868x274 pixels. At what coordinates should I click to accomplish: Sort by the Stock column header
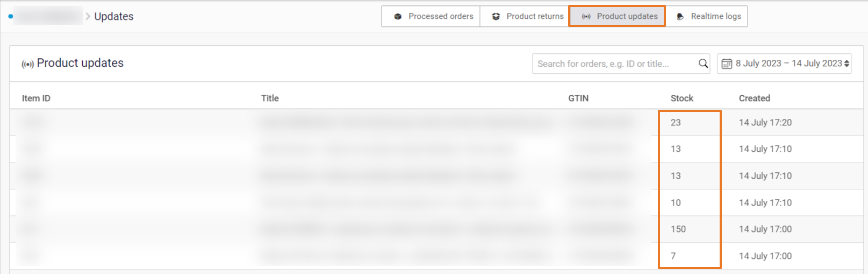(682, 98)
